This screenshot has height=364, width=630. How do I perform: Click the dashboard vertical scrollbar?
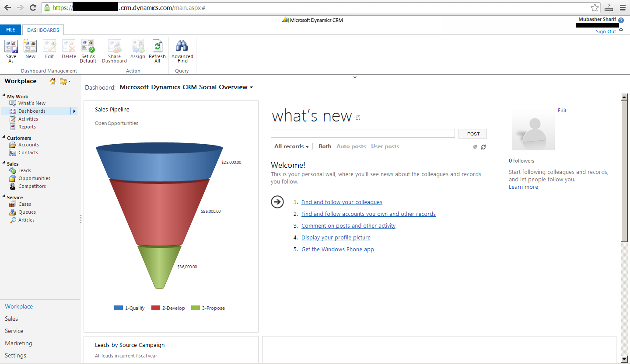pyautogui.click(x=624, y=171)
